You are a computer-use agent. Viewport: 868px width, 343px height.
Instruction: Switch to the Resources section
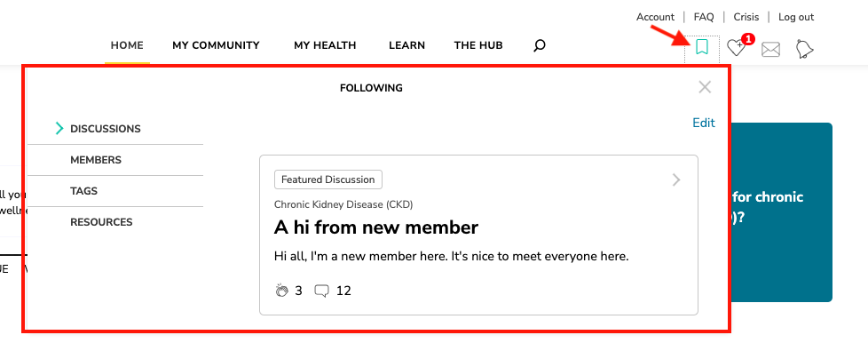(101, 222)
